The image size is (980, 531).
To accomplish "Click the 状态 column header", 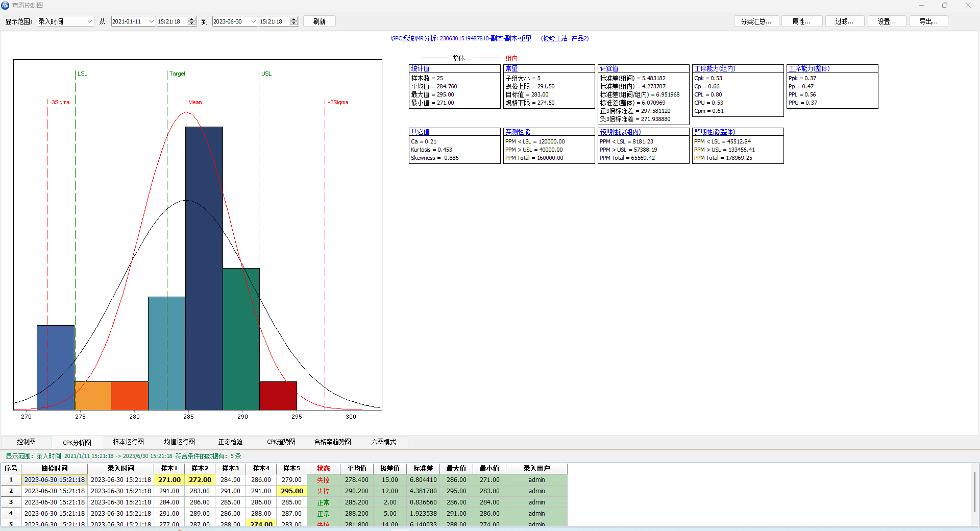I will (x=323, y=468).
